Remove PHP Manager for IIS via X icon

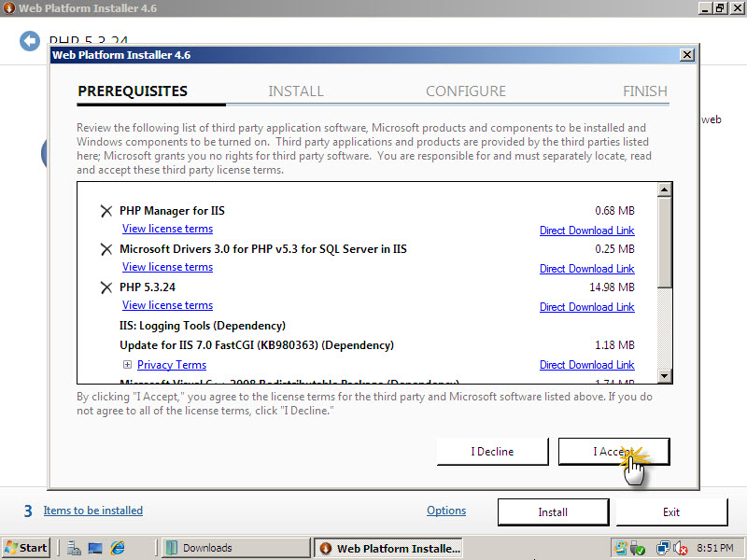pyautogui.click(x=106, y=211)
